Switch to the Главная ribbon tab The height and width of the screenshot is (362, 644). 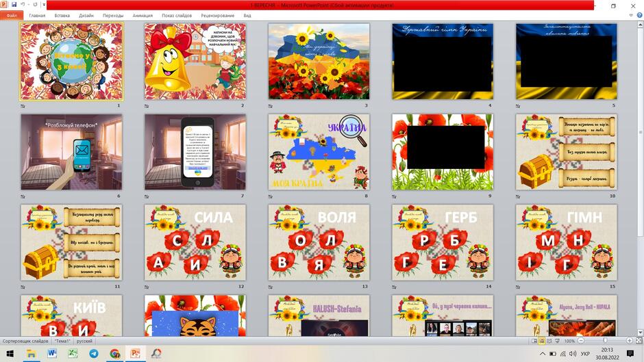tap(37, 16)
